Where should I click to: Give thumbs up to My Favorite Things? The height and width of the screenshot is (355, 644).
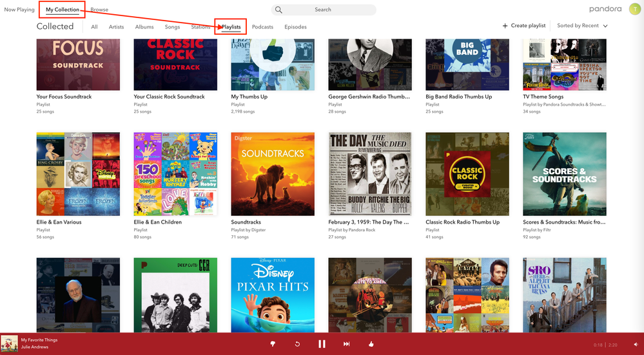[371, 344]
